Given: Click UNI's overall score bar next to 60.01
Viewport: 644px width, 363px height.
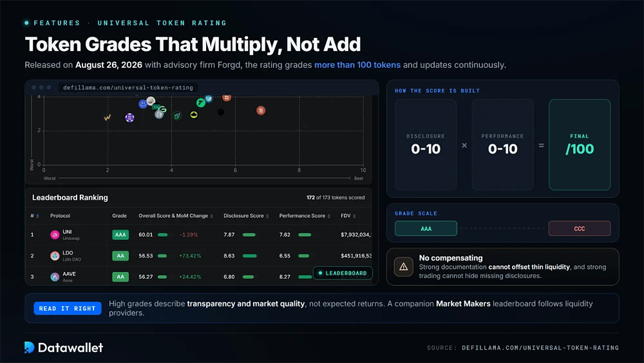Looking at the screenshot, I should pos(163,235).
